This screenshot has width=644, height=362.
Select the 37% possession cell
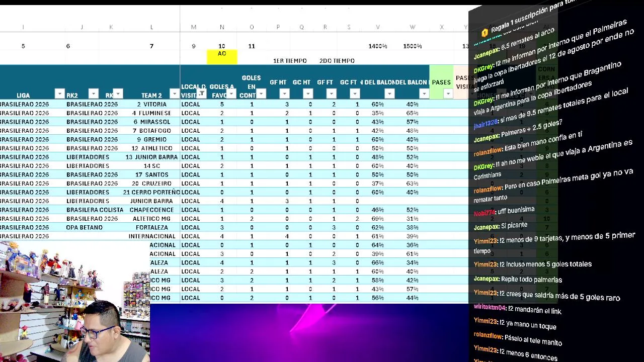click(378, 184)
